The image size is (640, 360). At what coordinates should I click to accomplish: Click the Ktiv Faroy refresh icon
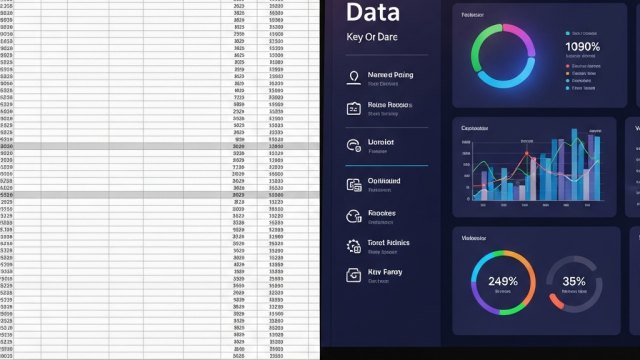tap(353, 275)
